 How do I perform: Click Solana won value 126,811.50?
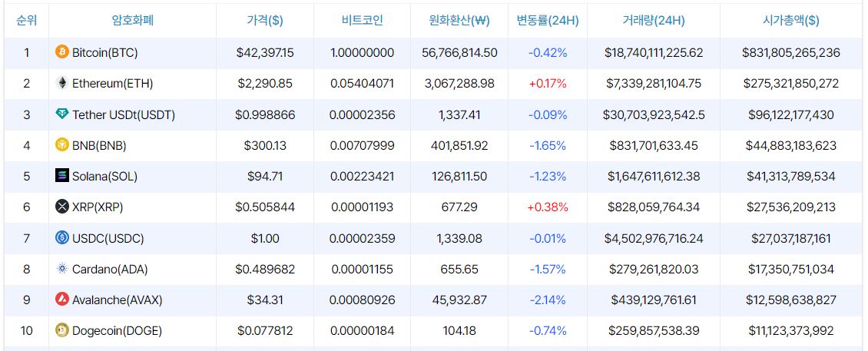[459, 177]
